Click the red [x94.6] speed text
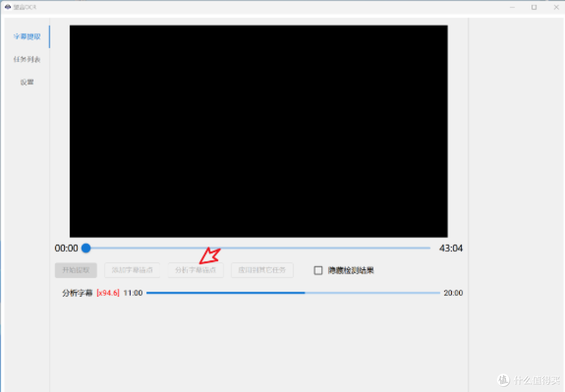The height and width of the screenshot is (392, 565). pyautogui.click(x=108, y=293)
